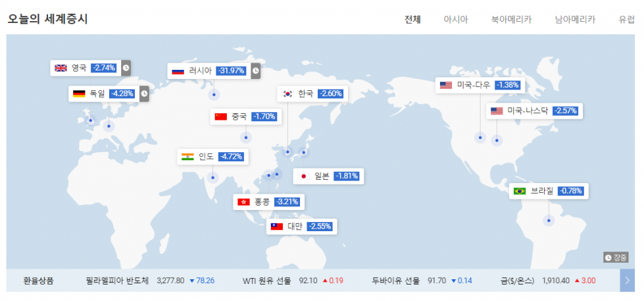
Task: Click the Brazil flag icon
Action: click(x=520, y=191)
